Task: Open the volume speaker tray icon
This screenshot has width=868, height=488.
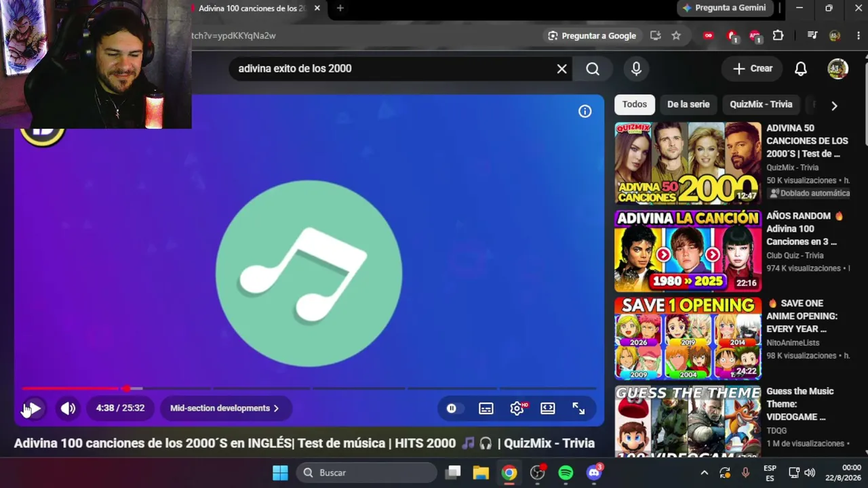Action: [x=810, y=472]
